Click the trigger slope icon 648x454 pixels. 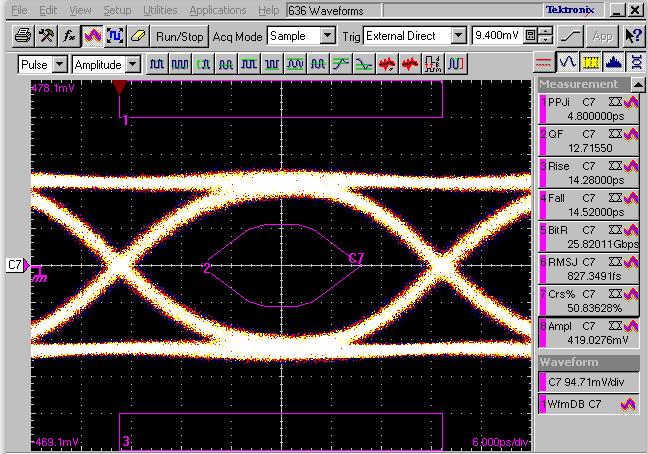point(571,36)
